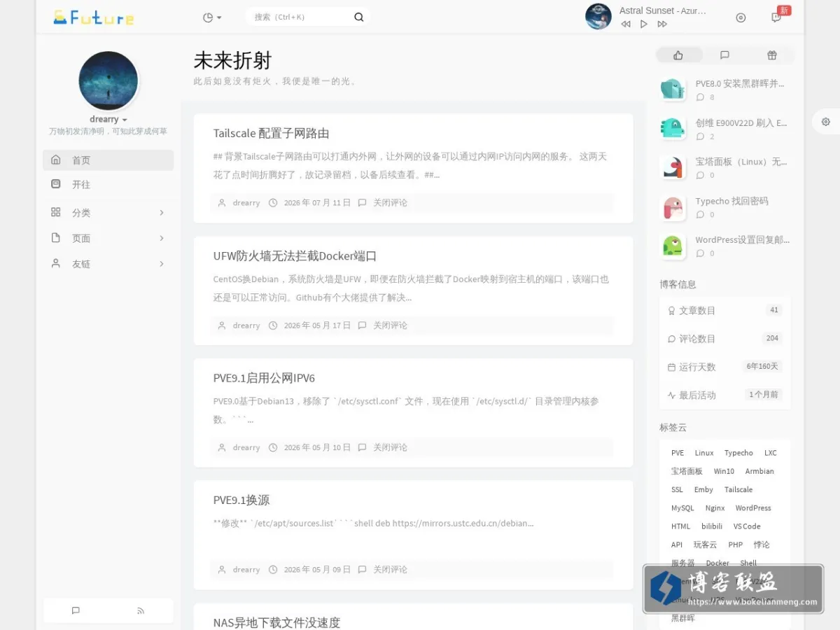Open the pie-chart stats dropdown in header
Image resolution: width=840 pixels, height=630 pixels.
tap(211, 17)
